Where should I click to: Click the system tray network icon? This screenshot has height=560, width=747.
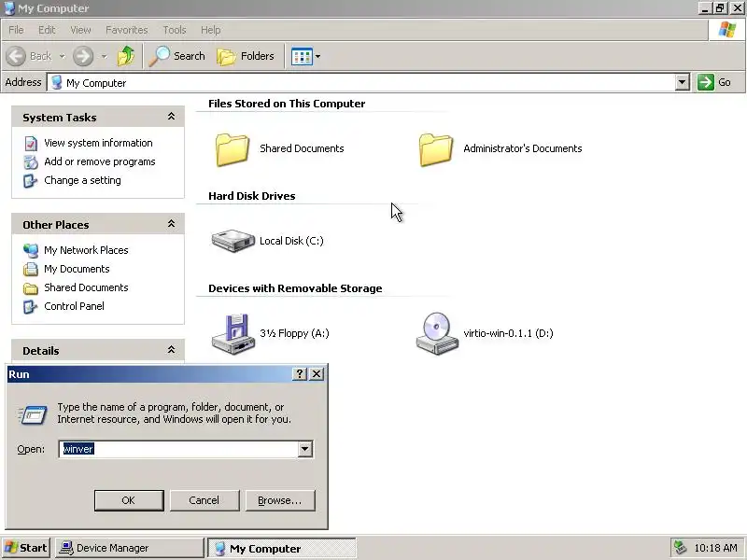(680, 548)
